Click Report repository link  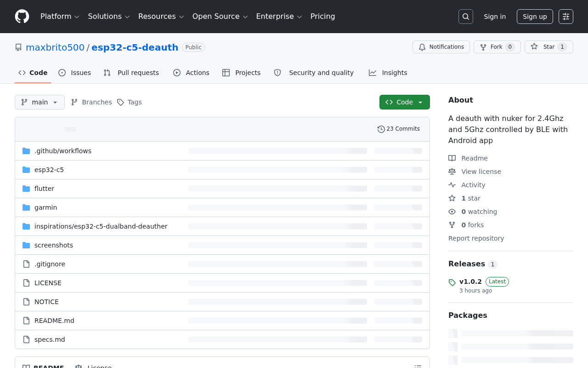coord(476,238)
